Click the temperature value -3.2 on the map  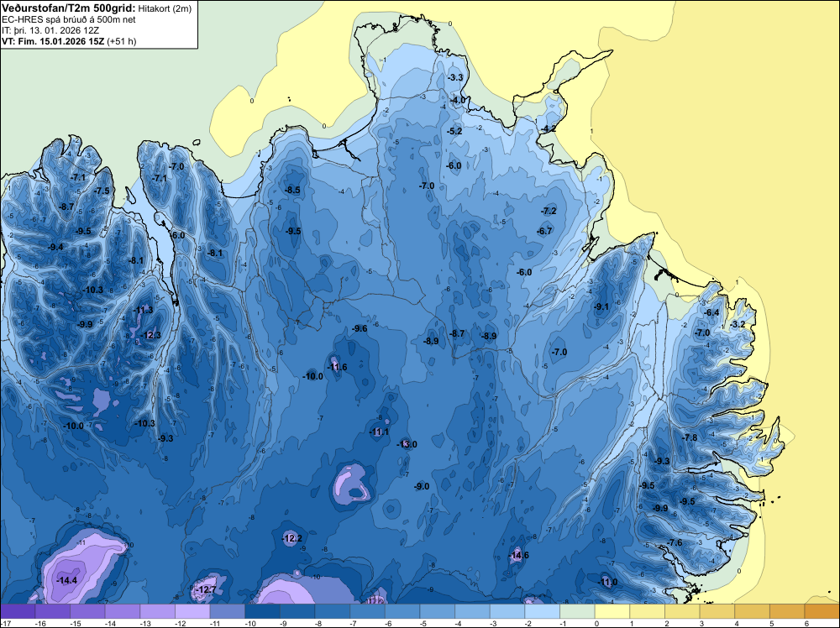tap(738, 324)
